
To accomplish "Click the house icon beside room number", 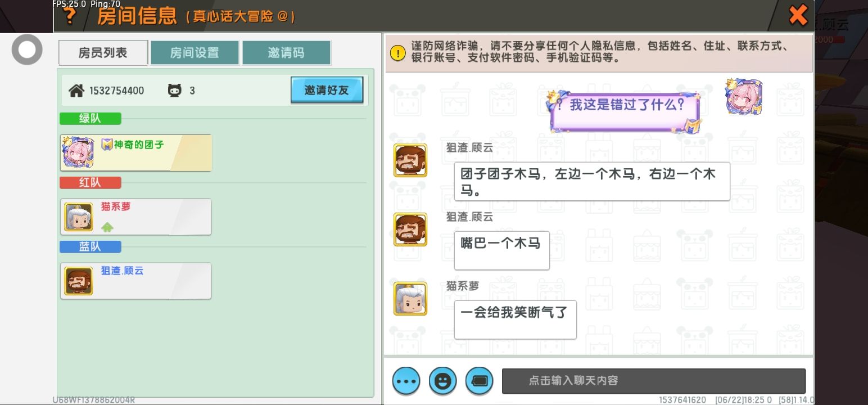I will click(x=76, y=91).
